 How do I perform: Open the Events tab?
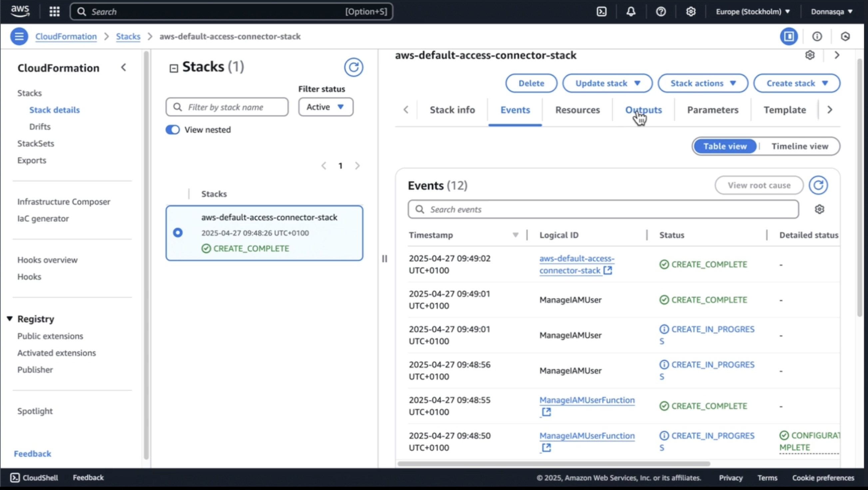coord(515,110)
